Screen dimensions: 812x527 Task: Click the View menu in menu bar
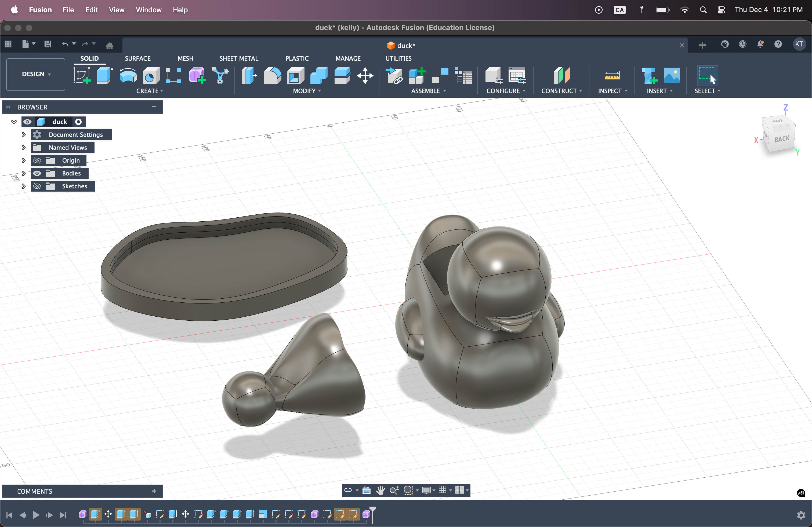click(116, 10)
